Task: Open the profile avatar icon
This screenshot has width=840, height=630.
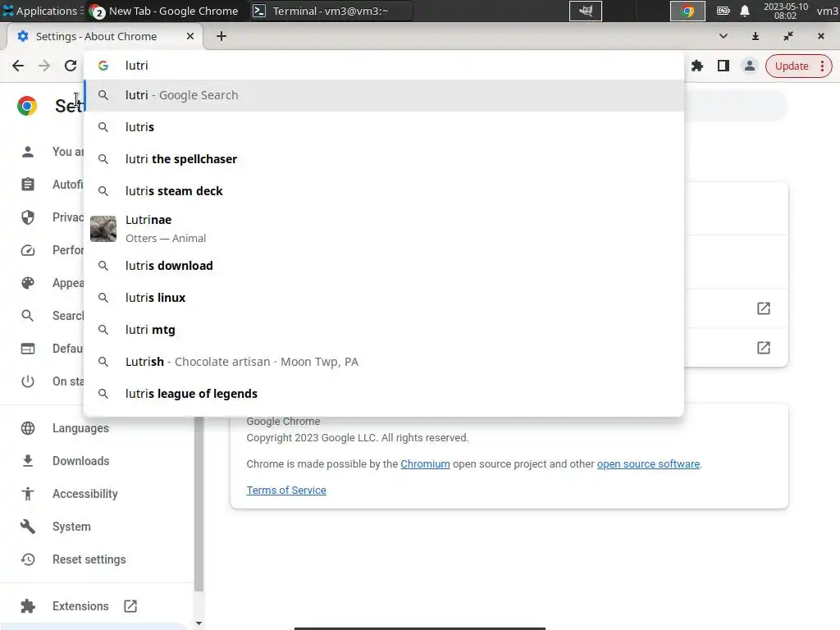Action: tap(750, 66)
